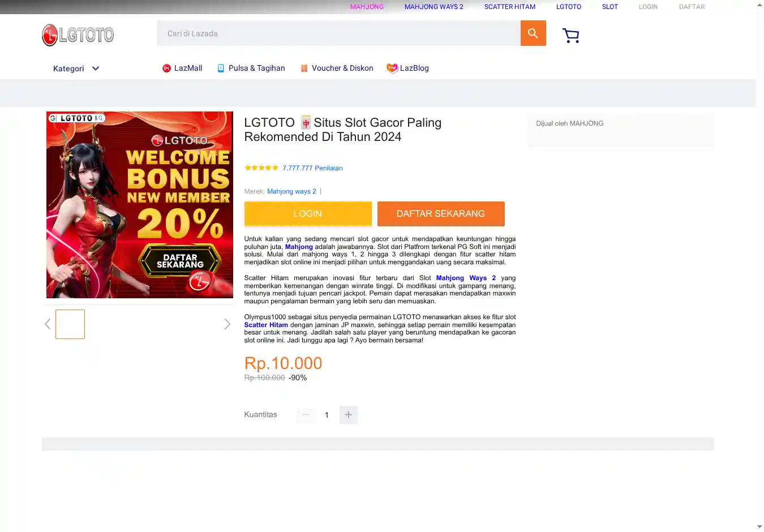
Task: Click the orange search magnifier button
Action: 533,33
